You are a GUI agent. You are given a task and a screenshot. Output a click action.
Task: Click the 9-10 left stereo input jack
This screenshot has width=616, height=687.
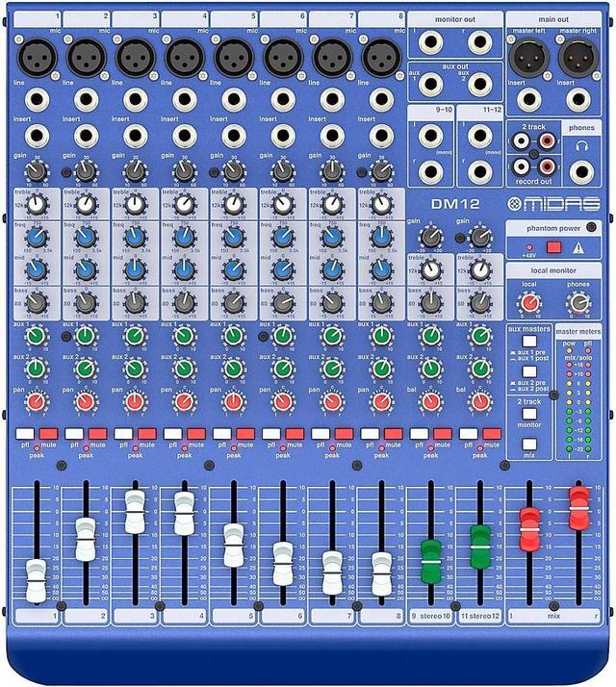tap(430, 136)
